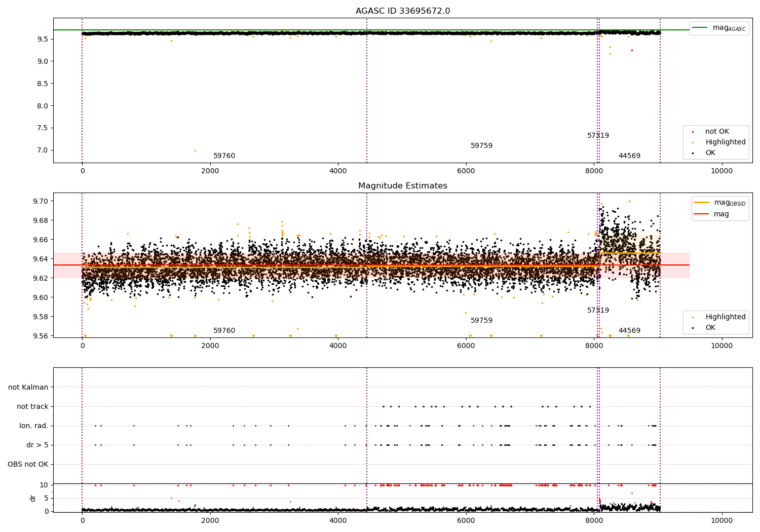Click 'Highlighted' in the top plot legend
Image resolution: width=760 pixels, height=532 pixels.
pos(726,142)
